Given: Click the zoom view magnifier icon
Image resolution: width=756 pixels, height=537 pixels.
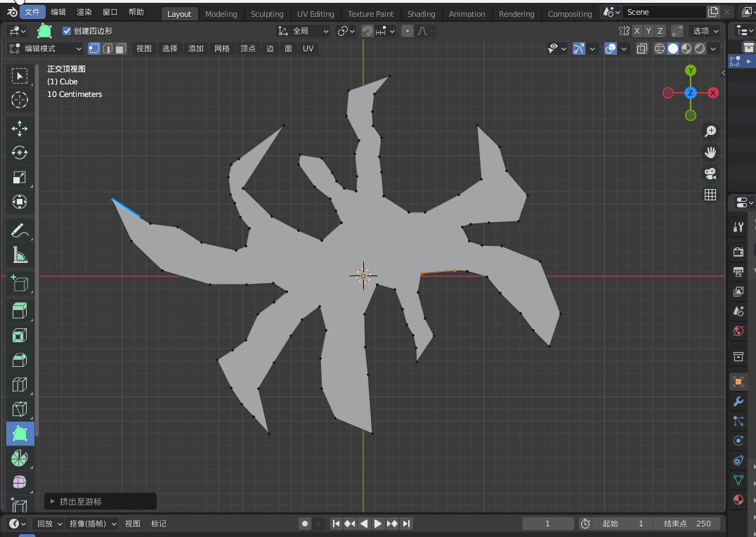Looking at the screenshot, I should pyautogui.click(x=710, y=131).
